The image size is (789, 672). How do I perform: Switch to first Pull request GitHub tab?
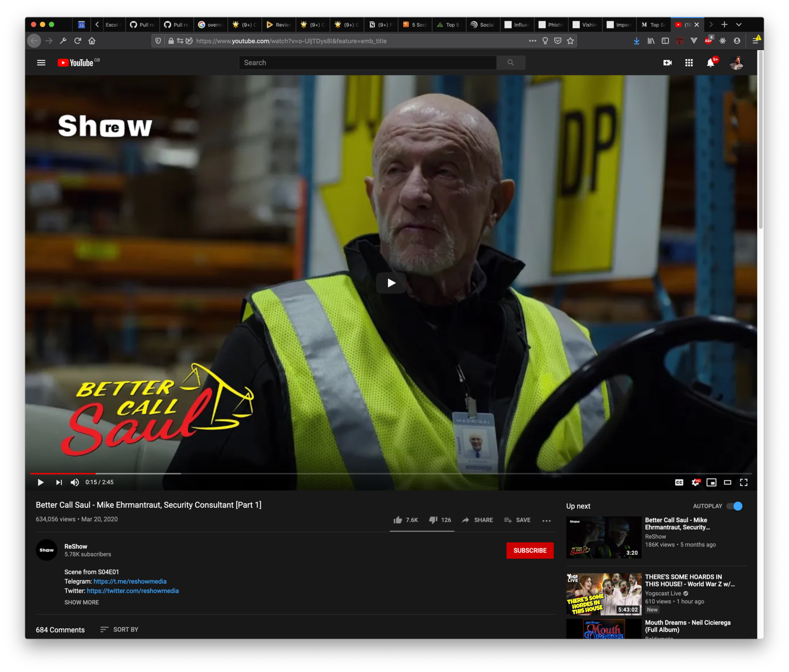[142, 24]
